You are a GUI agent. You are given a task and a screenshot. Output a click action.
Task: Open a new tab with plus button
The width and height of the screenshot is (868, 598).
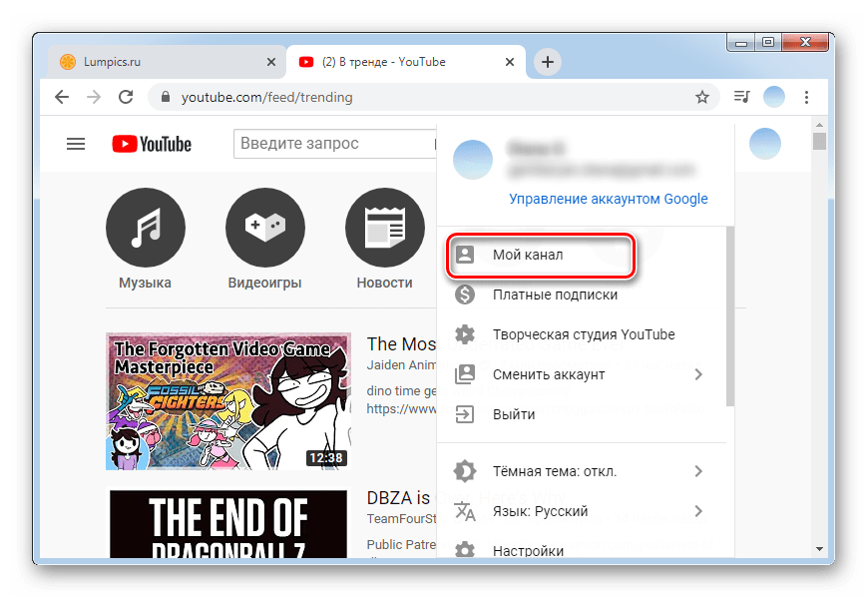tap(548, 62)
